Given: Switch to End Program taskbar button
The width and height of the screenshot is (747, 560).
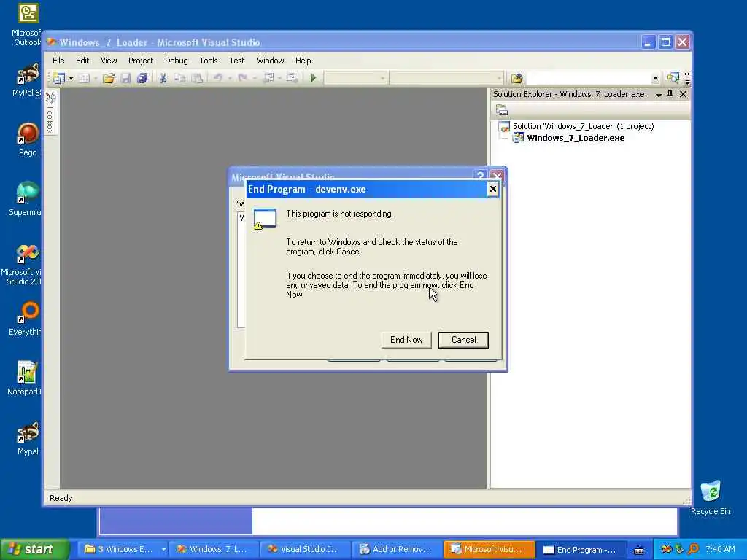Looking at the screenshot, I should [581, 550].
